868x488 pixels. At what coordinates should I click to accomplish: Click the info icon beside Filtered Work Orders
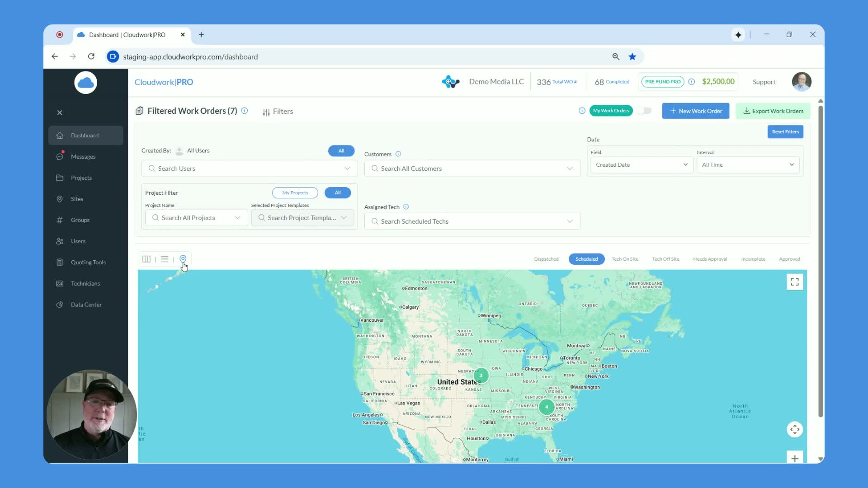coord(245,111)
